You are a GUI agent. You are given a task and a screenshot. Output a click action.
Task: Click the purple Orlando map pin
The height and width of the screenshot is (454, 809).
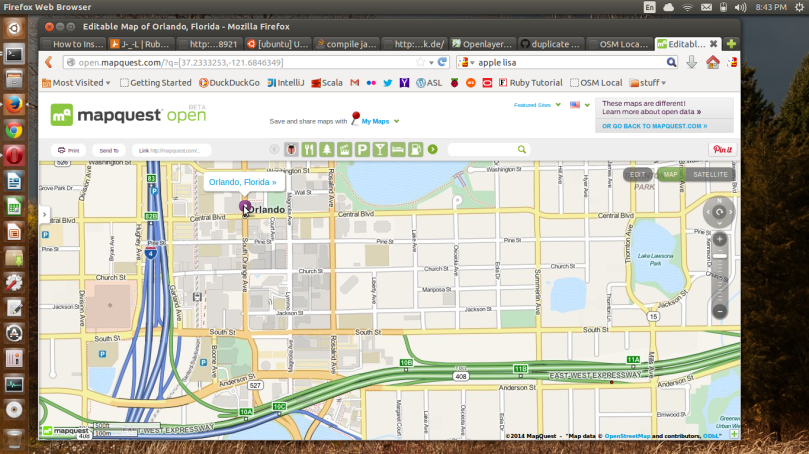[245, 206]
